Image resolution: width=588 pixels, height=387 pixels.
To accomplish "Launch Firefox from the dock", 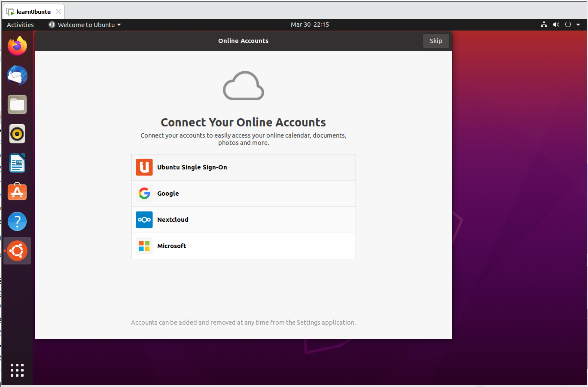I will tap(17, 46).
